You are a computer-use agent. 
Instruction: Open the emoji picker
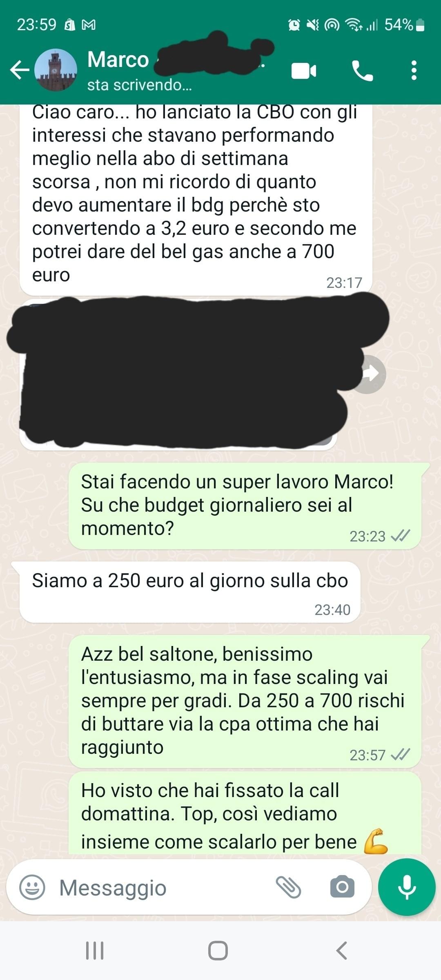[32, 887]
